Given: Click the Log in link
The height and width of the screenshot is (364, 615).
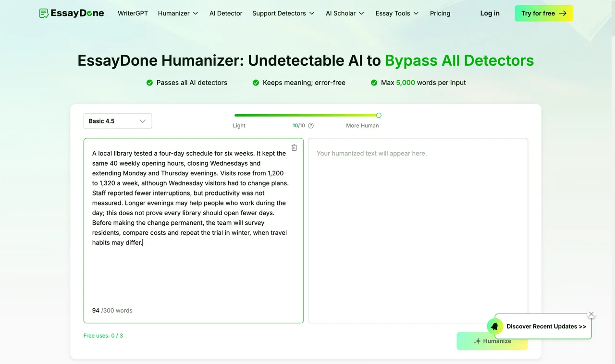Looking at the screenshot, I should (x=490, y=13).
